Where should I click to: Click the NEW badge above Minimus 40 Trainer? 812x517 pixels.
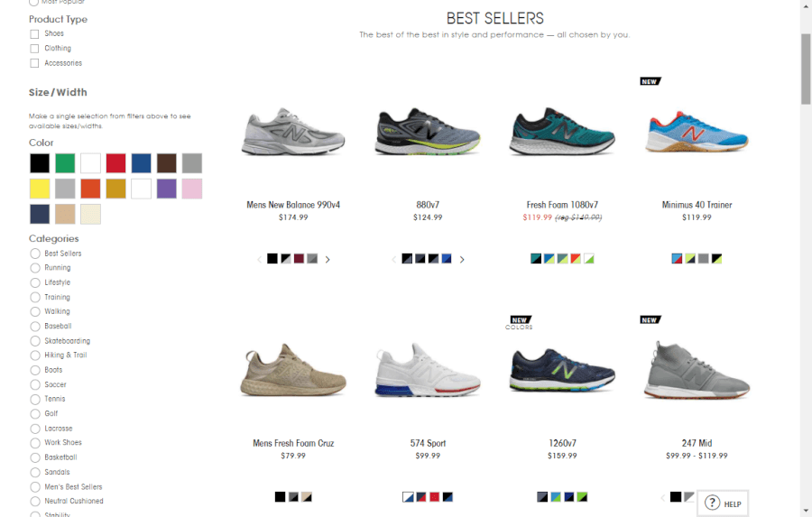coord(651,81)
